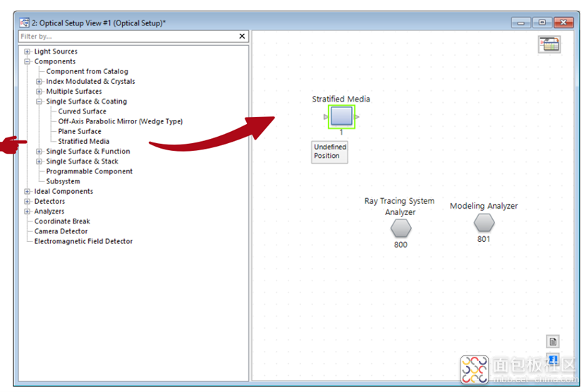
Task: Click the Stratified Media node title text
Action: (x=341, y=99)
